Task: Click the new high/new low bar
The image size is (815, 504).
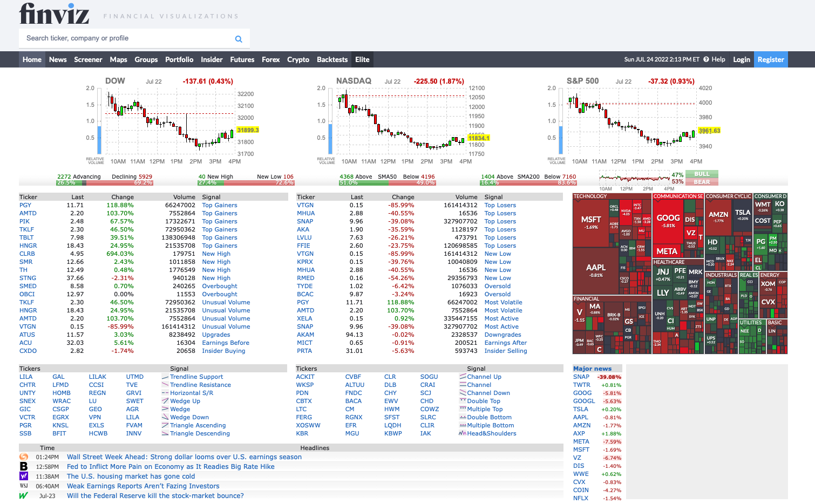Action: click(x=246, y=183)
